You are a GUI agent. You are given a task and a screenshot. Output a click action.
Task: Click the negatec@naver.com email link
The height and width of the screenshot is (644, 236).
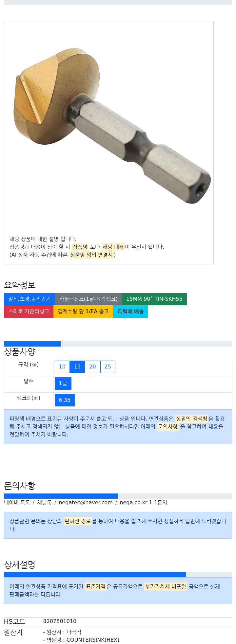point(86,502)
